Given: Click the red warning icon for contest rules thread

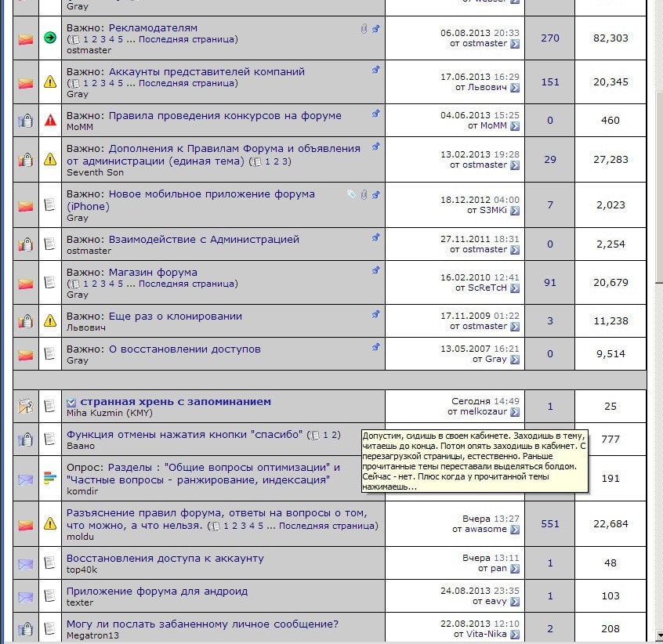Looking at the screenshot, I should click(x=50, y=120).
